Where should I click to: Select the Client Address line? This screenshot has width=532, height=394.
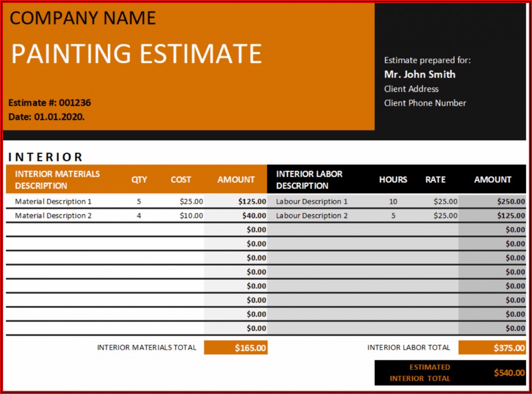[x=411, y=89]
